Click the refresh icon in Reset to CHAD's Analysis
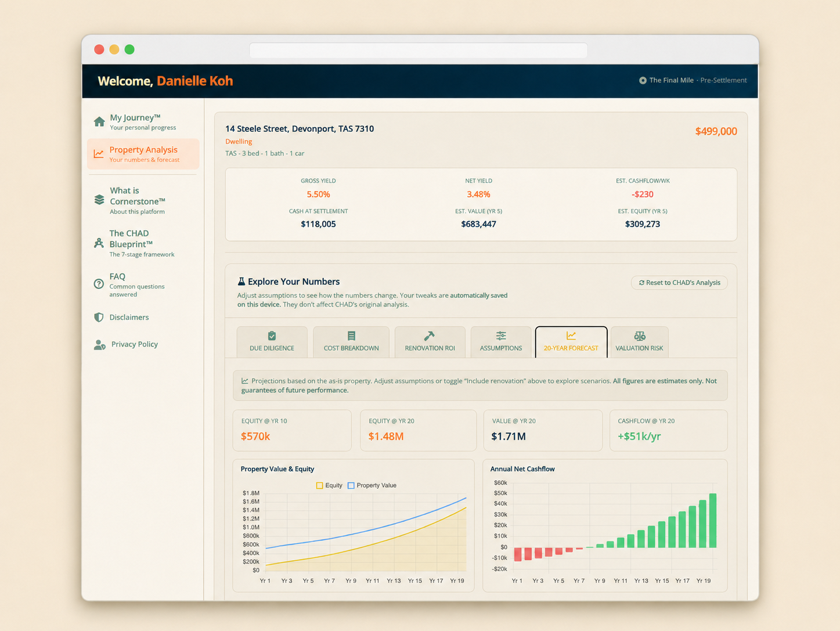The image size is (840, 631). [641, 283]
